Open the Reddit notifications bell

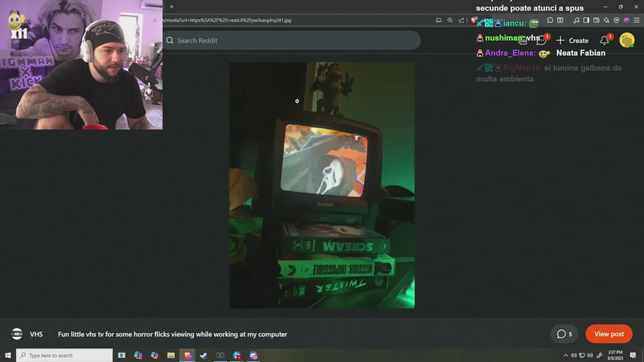(x=604, y=40)
